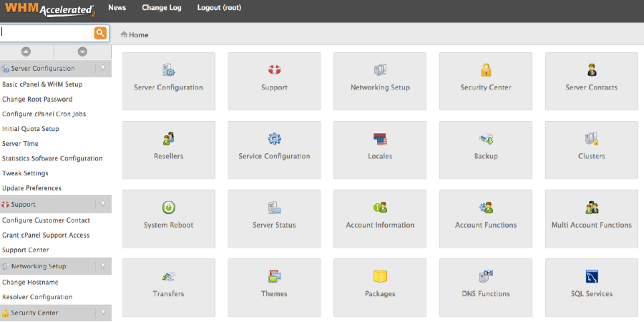This screenshot has height=322, width=644.
Task: Open the Locales flag icon tile
Action: coord(380,150)
